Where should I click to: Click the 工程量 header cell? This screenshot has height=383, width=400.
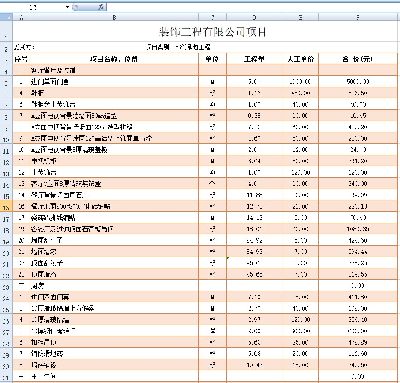click(x=254, y=59)
